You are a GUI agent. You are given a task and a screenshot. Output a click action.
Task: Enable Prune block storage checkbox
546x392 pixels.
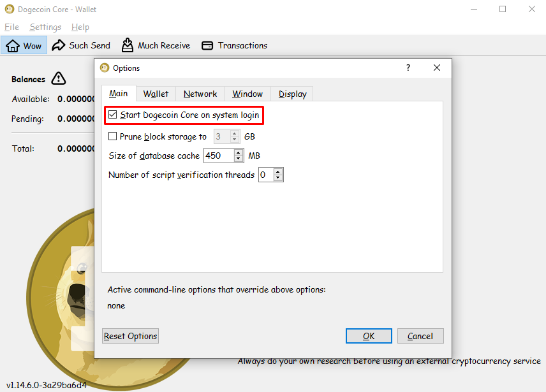tap(112, 136)
